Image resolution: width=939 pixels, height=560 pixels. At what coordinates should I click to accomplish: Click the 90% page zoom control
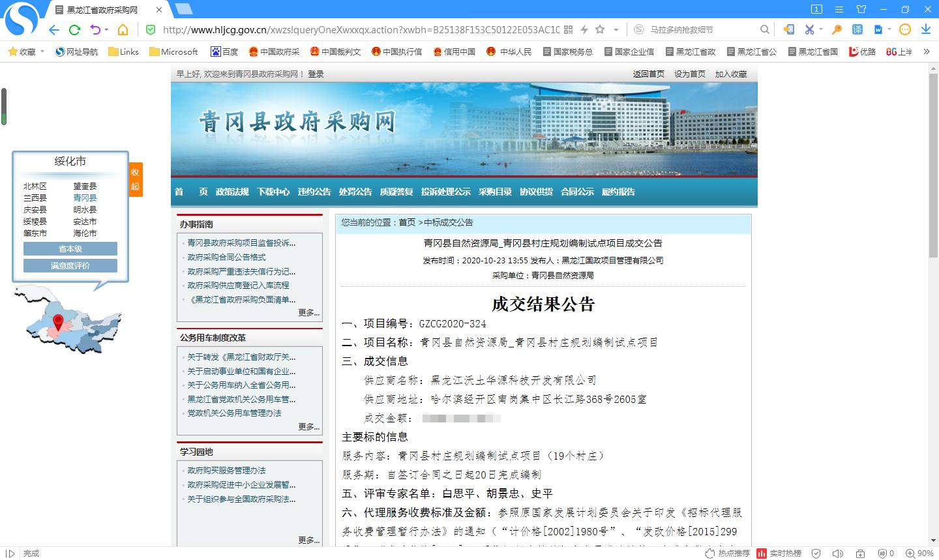pos(921,553)
